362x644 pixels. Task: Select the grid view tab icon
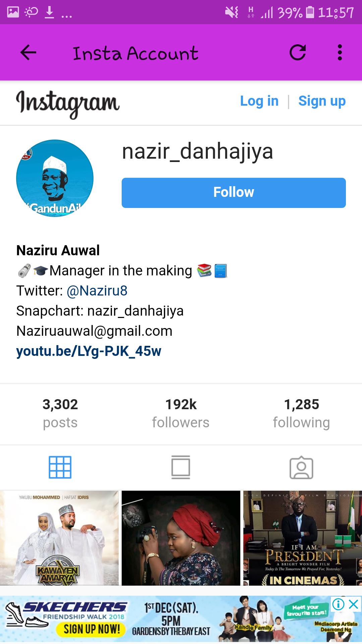click(x=60, y=467)
